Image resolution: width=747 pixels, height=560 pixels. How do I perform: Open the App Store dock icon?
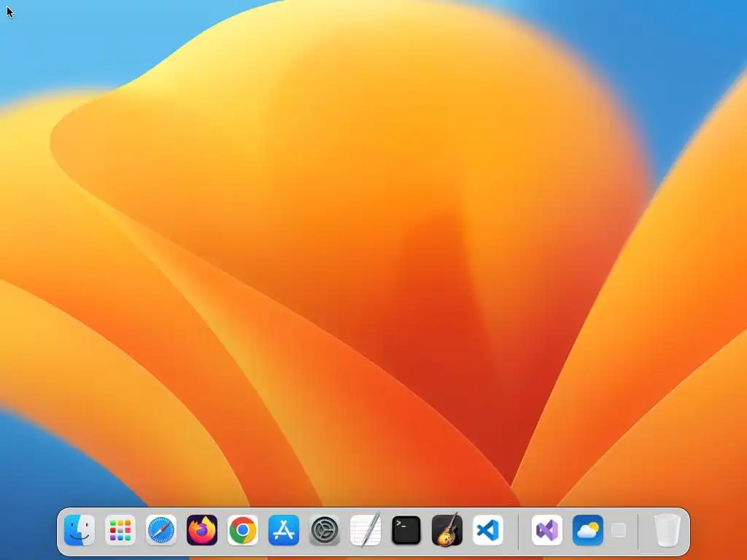[x=284, y=529]
